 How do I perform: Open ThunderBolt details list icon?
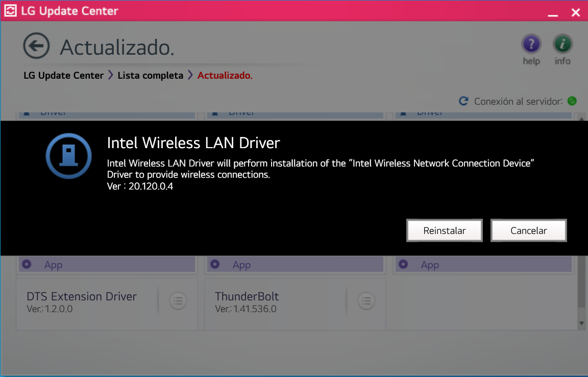point(366,301)
